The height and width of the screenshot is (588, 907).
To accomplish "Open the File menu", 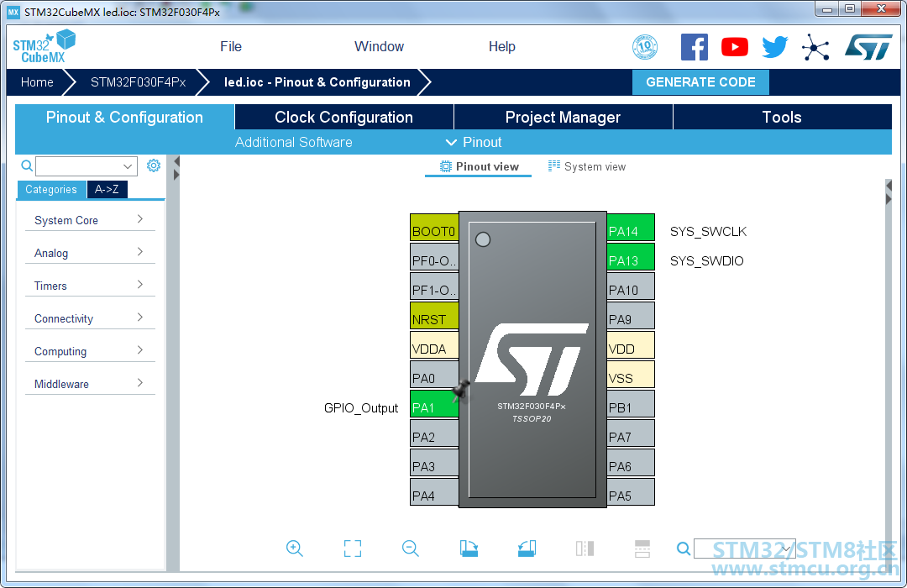I will 231,47.
